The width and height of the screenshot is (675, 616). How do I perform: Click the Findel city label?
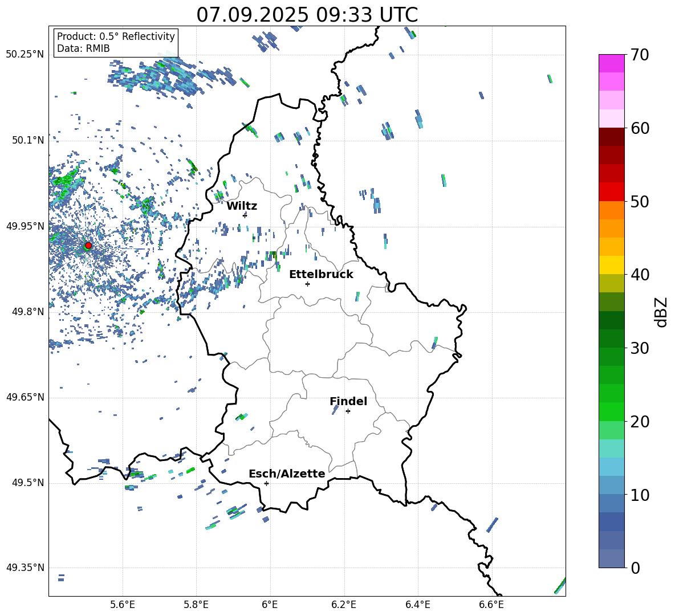(348, 401)
